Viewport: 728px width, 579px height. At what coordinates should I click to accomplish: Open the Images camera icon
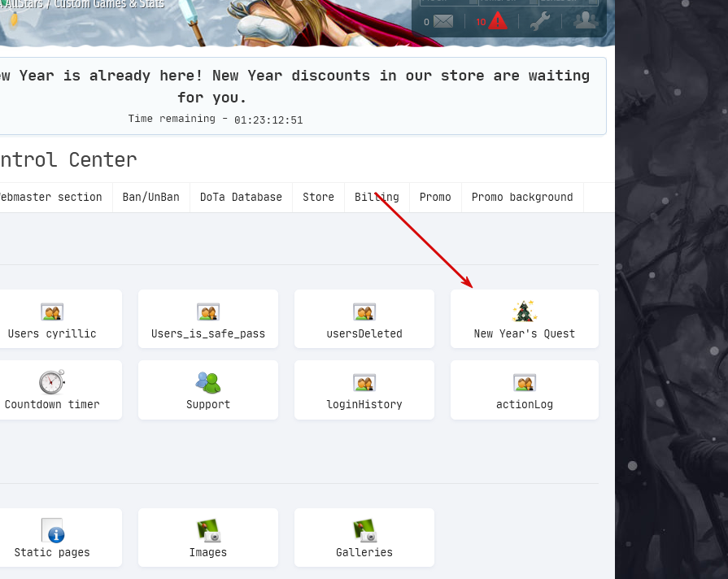208,530
